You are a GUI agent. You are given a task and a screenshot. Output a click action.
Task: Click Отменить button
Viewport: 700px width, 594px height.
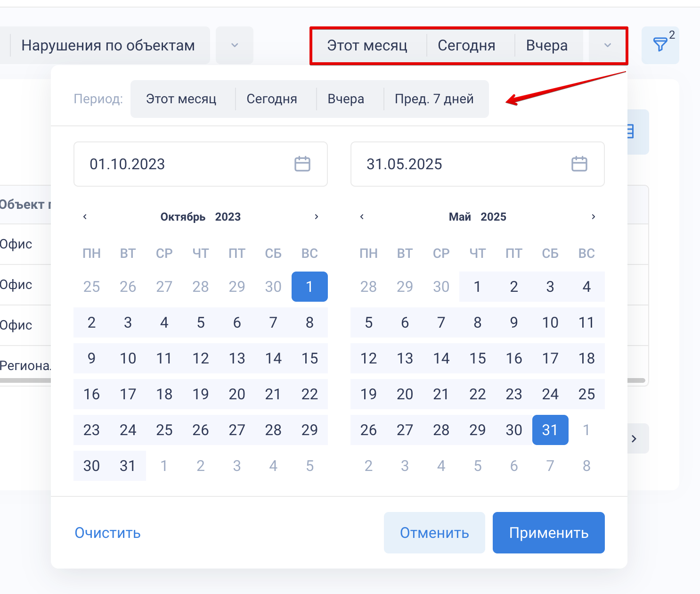[434, 533]
